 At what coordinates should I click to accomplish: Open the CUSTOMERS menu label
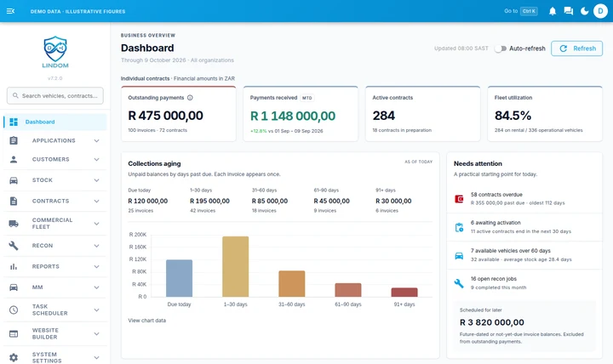point(50,159)
